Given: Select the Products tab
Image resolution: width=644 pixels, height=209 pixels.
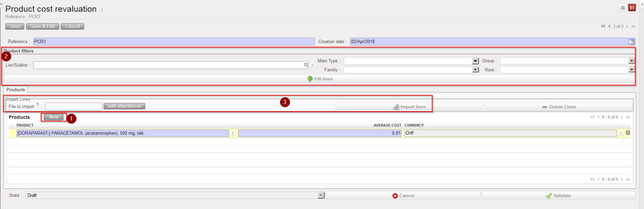Looking at the screenshot, I should pos(16,90).
